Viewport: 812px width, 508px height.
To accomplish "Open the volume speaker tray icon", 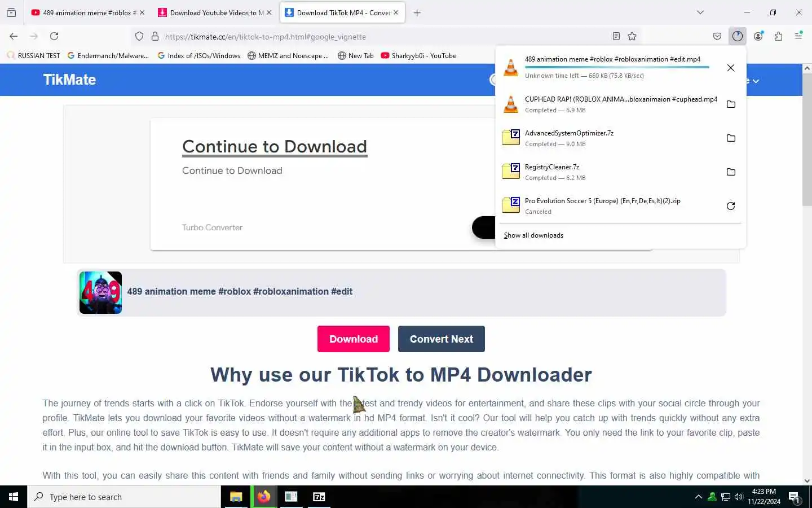I will pyautogui.click(x=739, y=497).
